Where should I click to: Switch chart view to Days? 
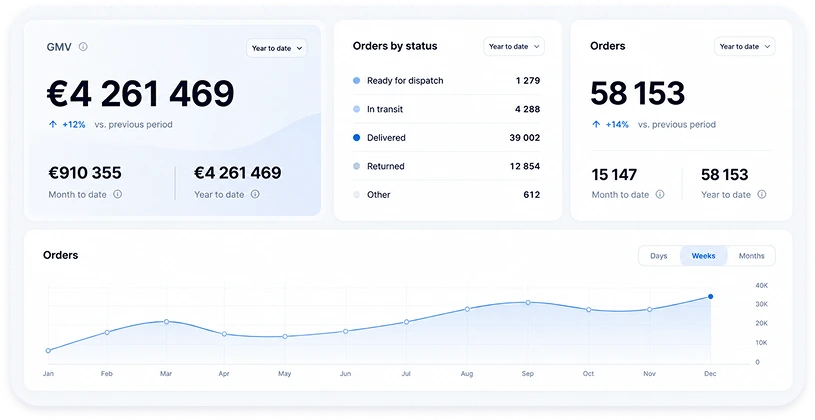click(x=659, y=256)
